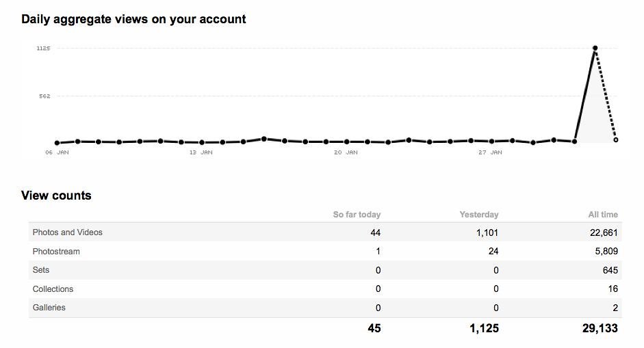Image resolution: width=644 pixels, height=348 pixels.
Task: Click the peak data point on the chart
Action: (595, 48)
